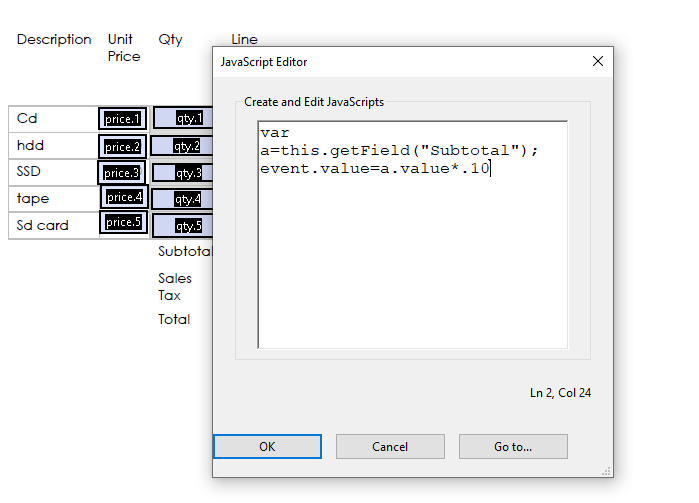Click the 'Unit Price' column header

tap(124, 48)
